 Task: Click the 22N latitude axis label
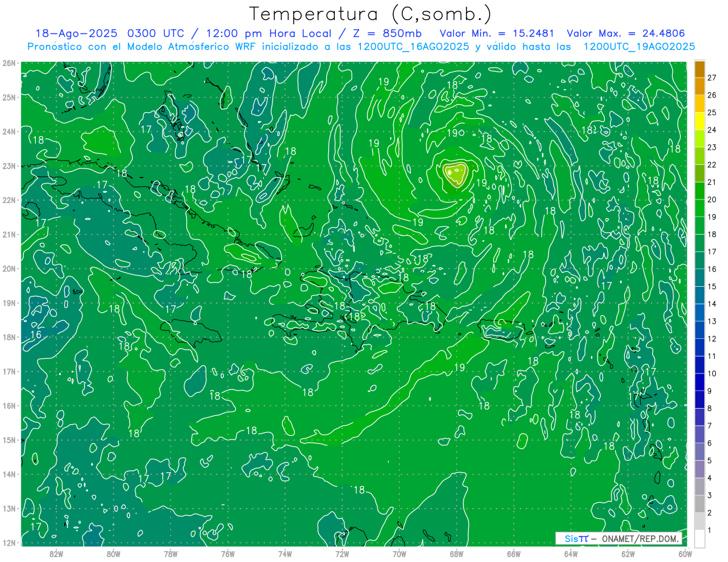[8, 200]
